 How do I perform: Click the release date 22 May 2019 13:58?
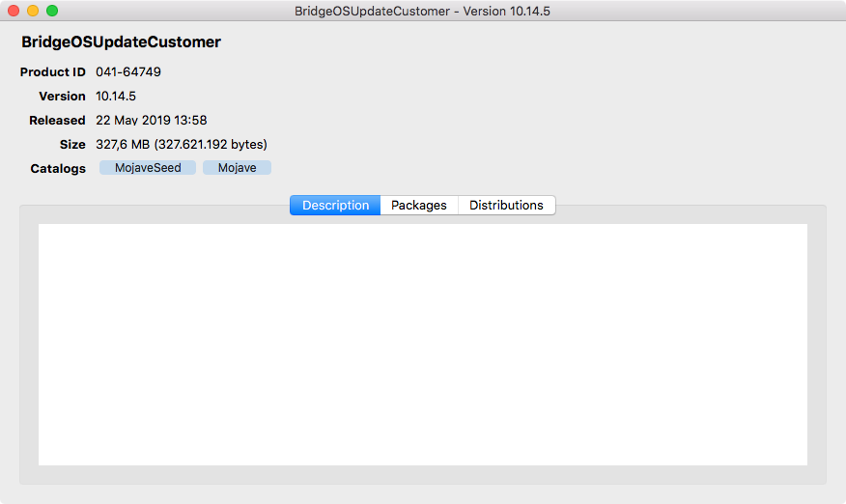pyautogui.click(x=151, y=121)
